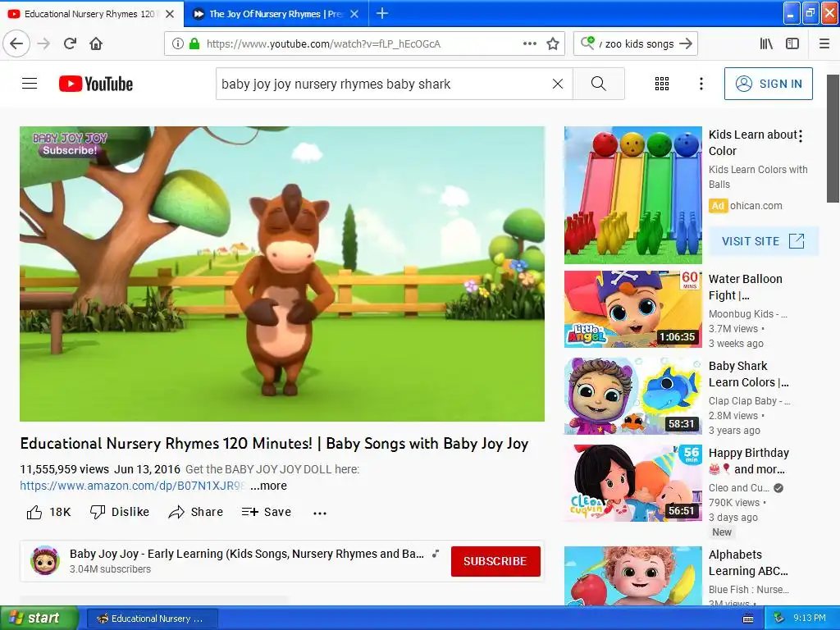Click the SIGN IN button
This screenshot has width=840, height=630.
click(x=768, y=84)
